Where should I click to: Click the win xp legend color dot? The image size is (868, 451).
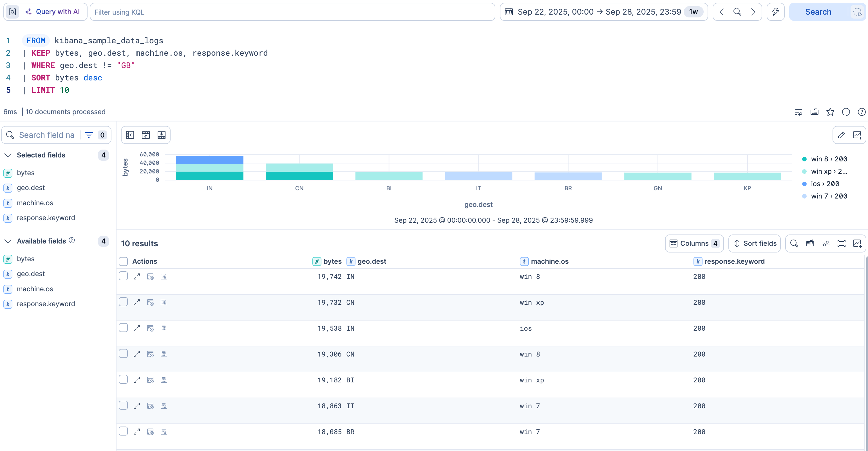tap(804, 172)
